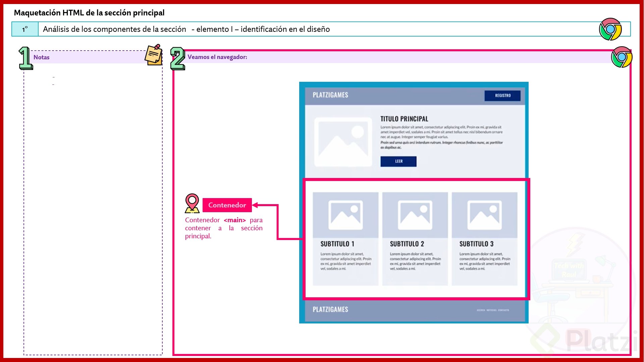Viewport: 644px width, 362px height.
Task: Click the lorem ipsum paragraph under Titulo Principal
Action: pos(441,137)
